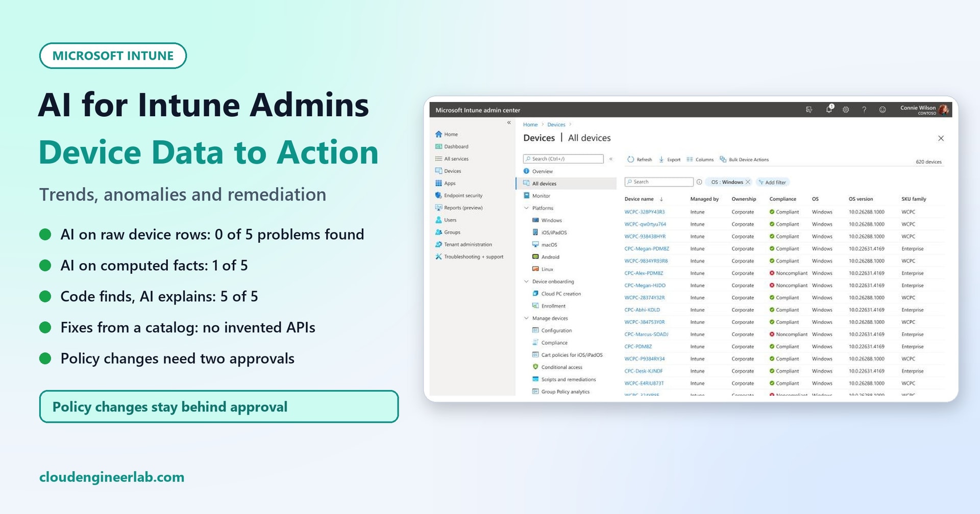Image resolution: width=980 pixels, height=514 pixels.
Task: Click the Search (Ctrl+/) menu field
Action: pos(563,159)
